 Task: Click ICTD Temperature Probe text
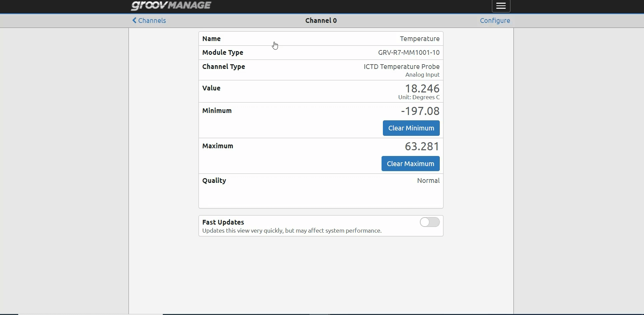click(402, 67)
